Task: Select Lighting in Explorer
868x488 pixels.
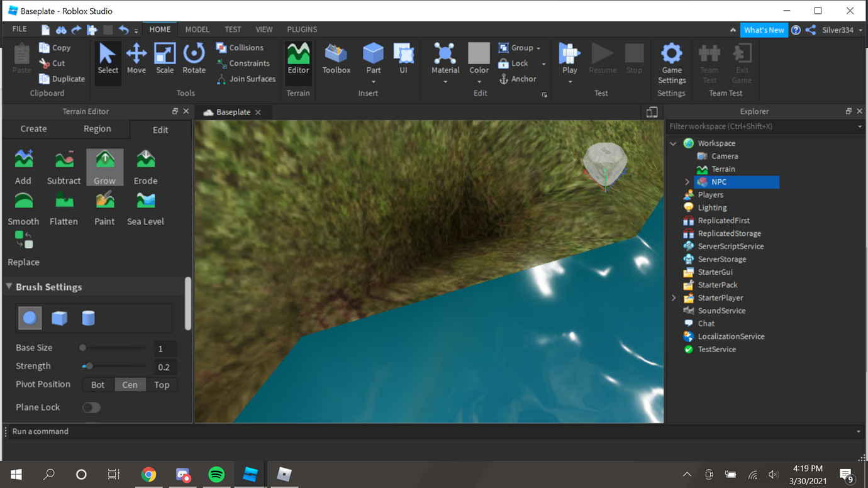Action: 712,208
